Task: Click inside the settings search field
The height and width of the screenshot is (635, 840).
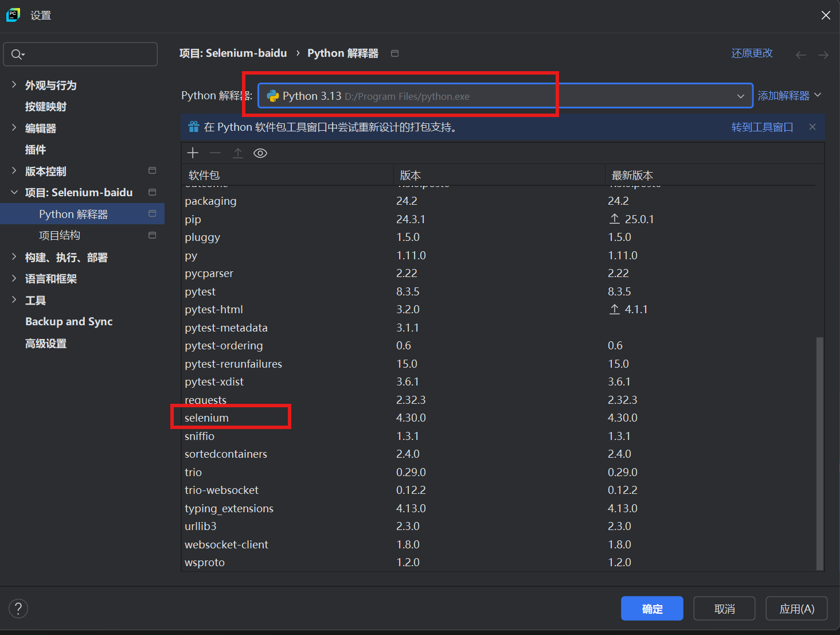Action: pyautogui.click(x=80, y=54)
